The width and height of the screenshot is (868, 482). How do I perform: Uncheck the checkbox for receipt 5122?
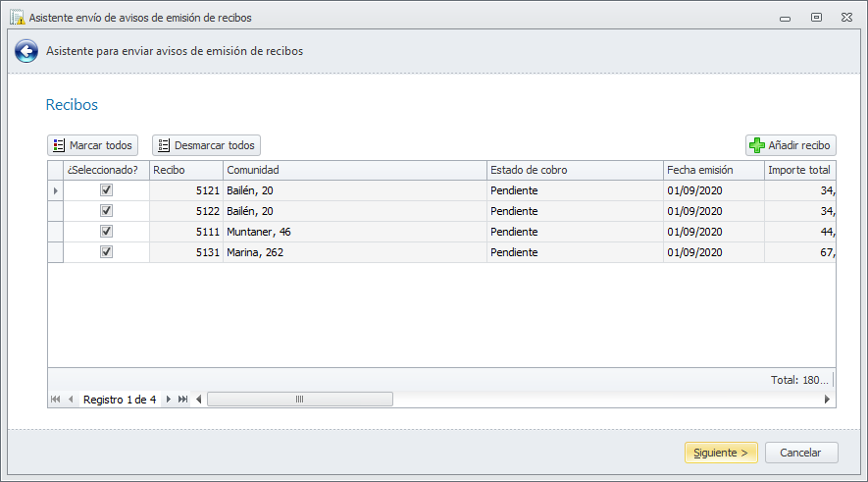[x=107, y=211]
